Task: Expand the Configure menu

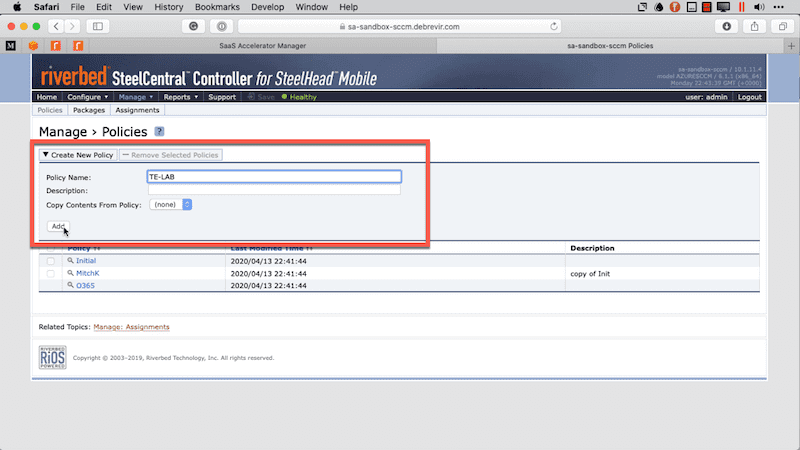Action: click(x=88, y=97)
